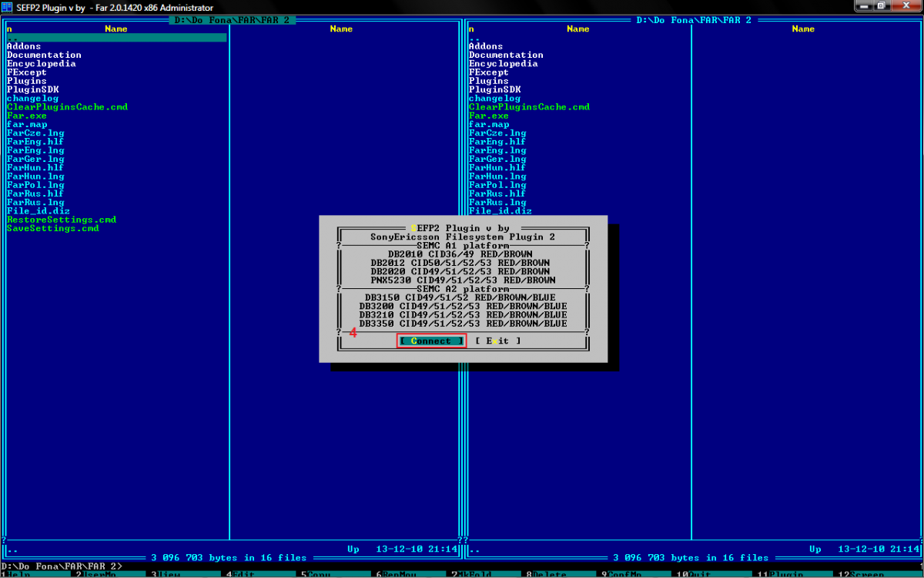Click the 'n' sort indicator in right panel
The width and height of the screenshot is (924, 578).
471,29
